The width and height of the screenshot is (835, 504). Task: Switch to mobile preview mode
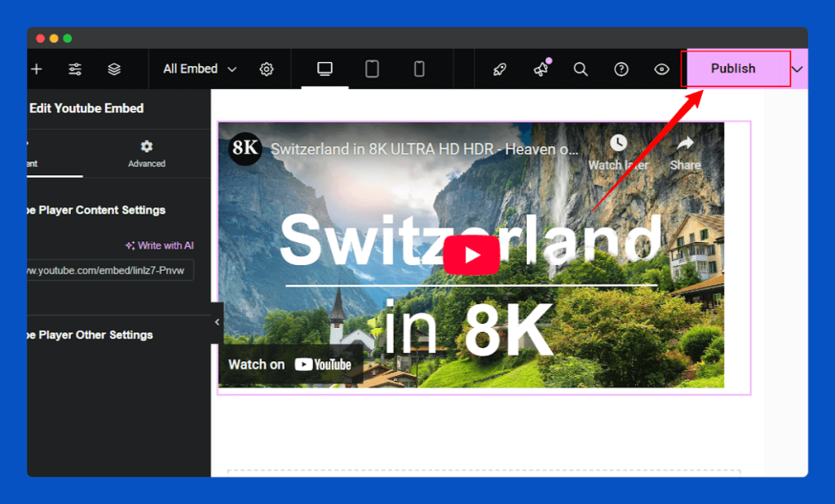pos(420,69)
